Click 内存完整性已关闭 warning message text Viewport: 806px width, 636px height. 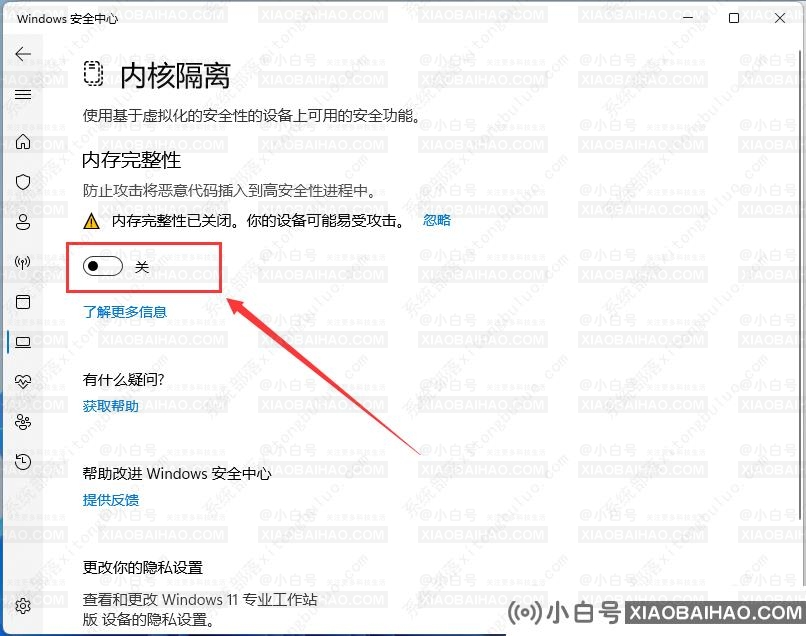(259, 221)
